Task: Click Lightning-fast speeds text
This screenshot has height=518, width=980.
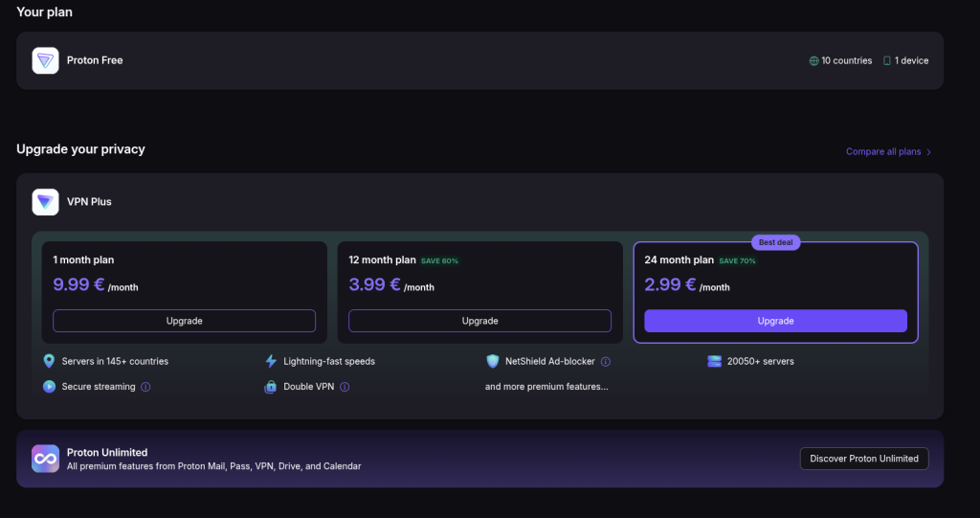Action: pyautogui.click(x=329, y=361)
